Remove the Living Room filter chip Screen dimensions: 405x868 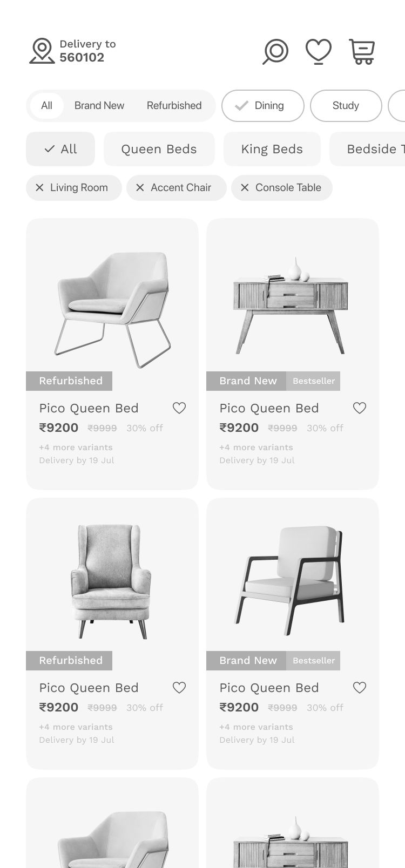click(39, 188)
